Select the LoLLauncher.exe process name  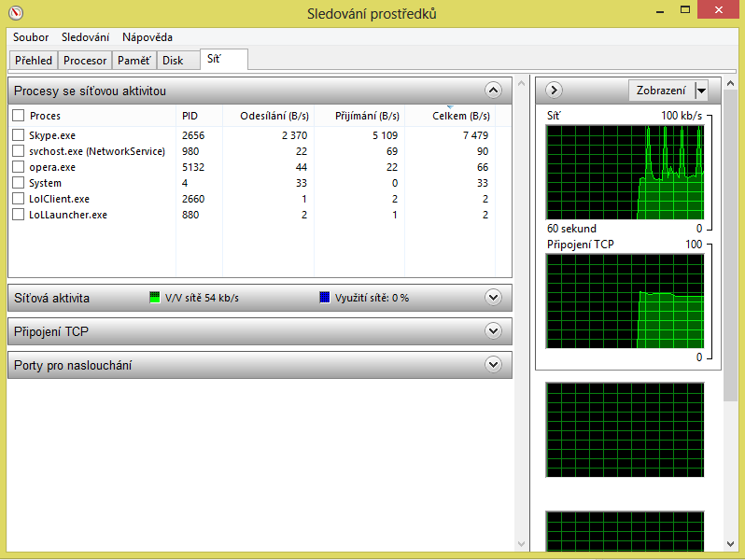tap(68, 215)
